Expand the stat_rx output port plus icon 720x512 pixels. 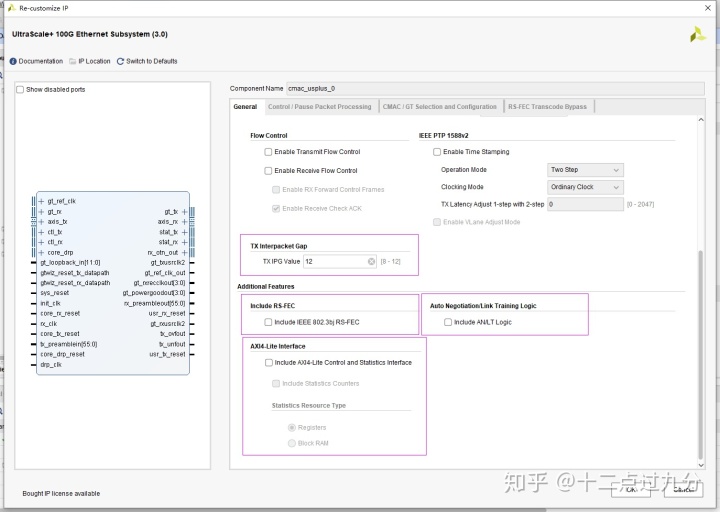184,242
